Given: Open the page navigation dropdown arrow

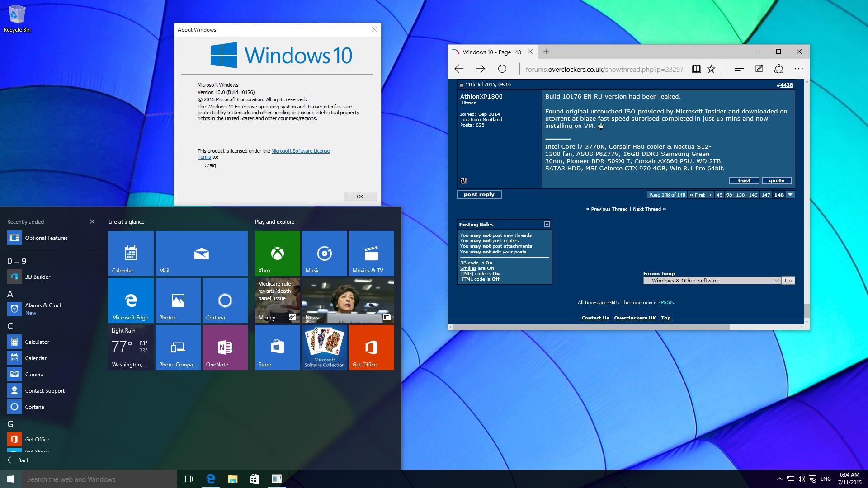Looking at the screenshot, I should pos(790,195).
